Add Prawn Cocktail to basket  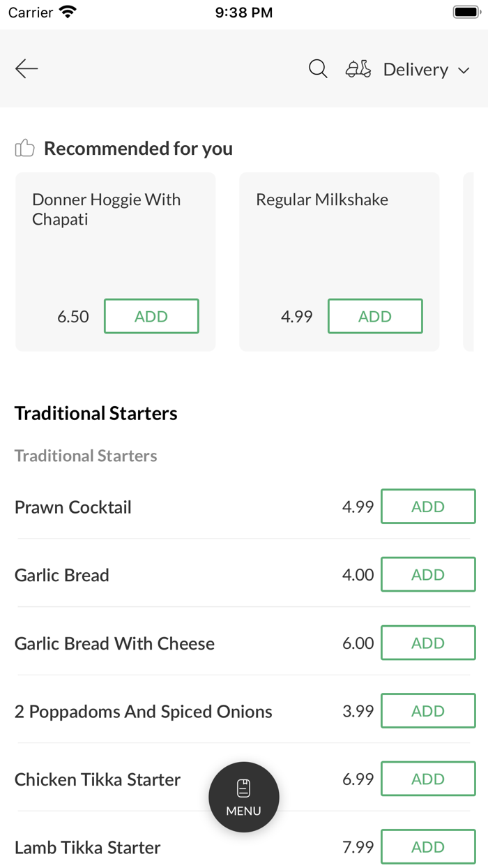(x=428, y=507)
